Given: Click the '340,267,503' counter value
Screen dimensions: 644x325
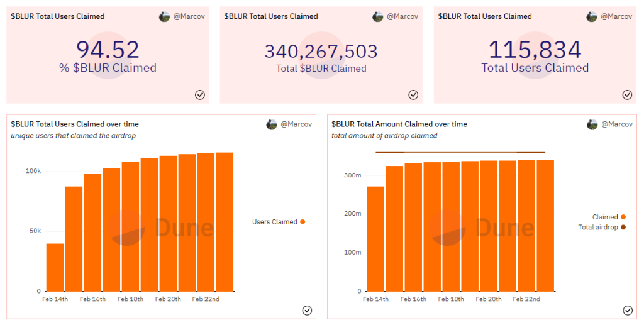Looking at the screenshot, I should pyautogui.click(x=321, y=52).
